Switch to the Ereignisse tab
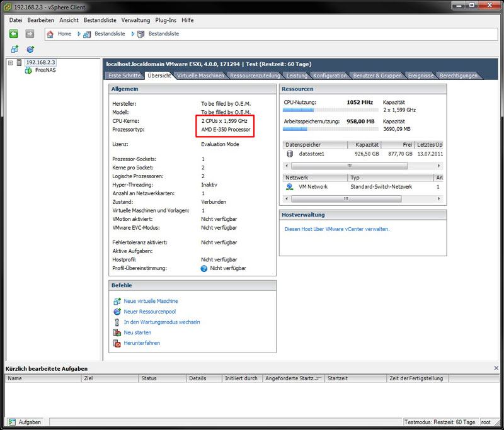This screenshot has height=430, width=504. coord(421,76)
